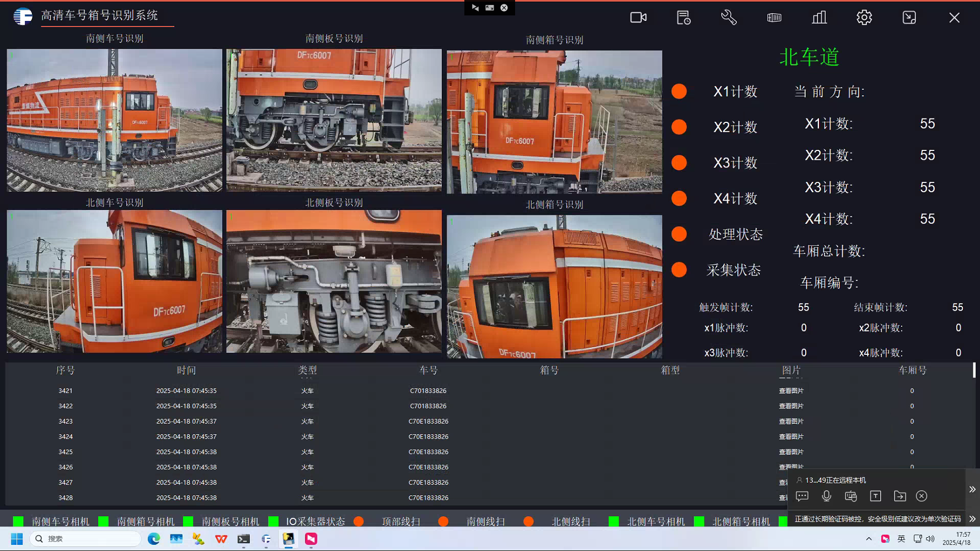This screenshot has width=980, height=551.
Task: Click the 北侧车号相机 green status square
Action: pos(613,521)
